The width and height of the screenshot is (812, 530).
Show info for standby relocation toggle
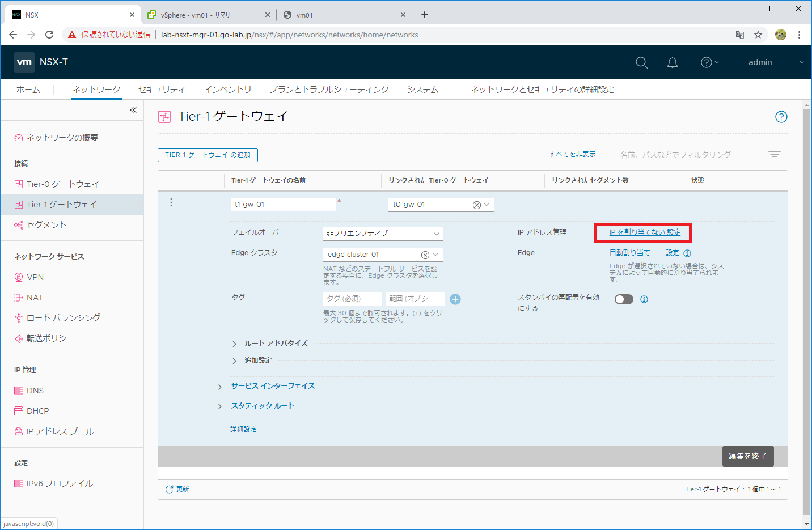coord(644,299)
